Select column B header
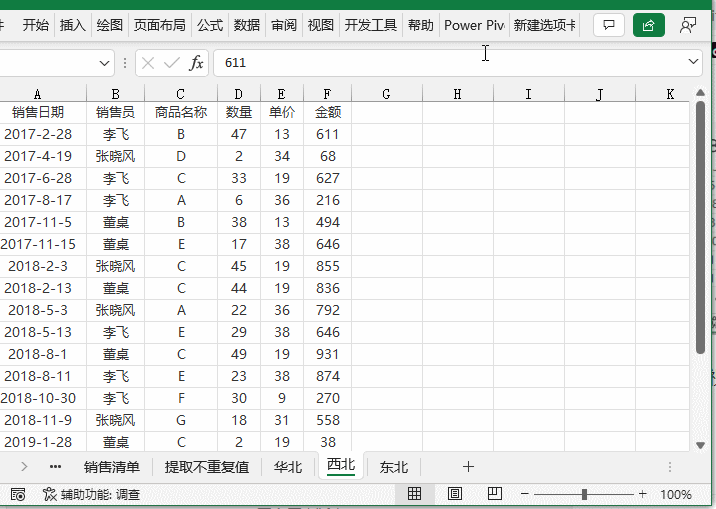This screenshot has height=509, width=716. tap(116, 94)
